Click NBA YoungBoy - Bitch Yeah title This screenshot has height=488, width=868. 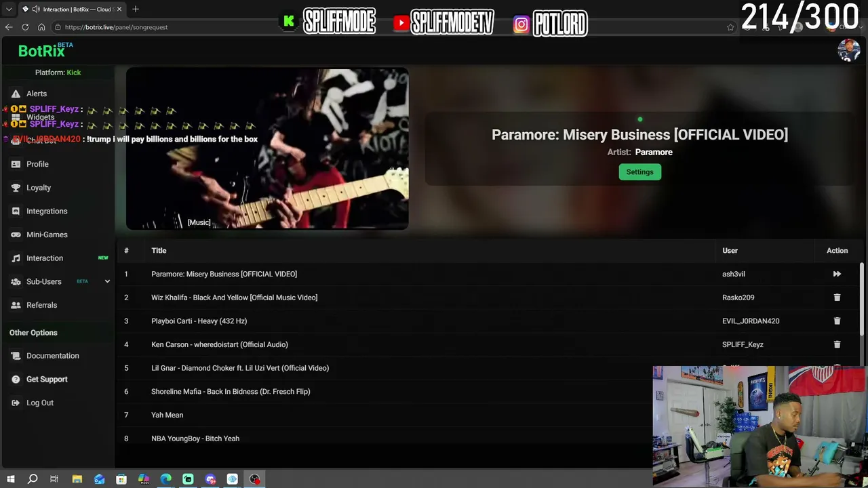pyautogui.click(x=195, y=439)
